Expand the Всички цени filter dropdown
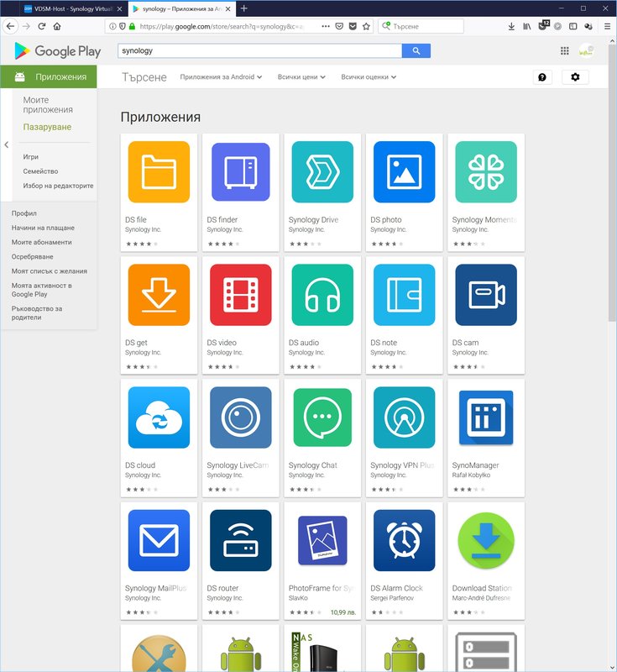The height and width of the screenshot is (672, 617). pyautogui.click(x=301, y=77)
